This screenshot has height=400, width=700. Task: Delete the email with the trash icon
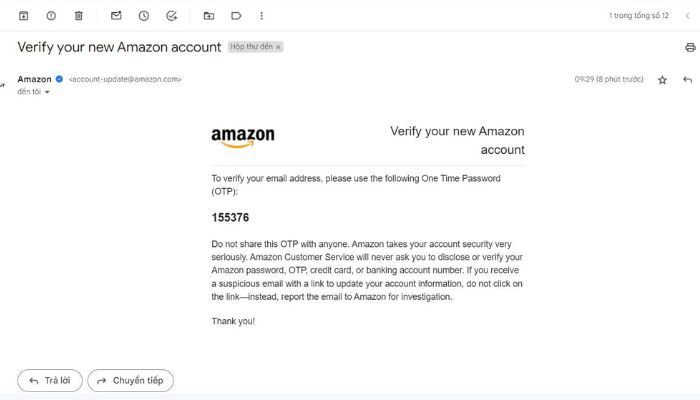click(79, 16)
